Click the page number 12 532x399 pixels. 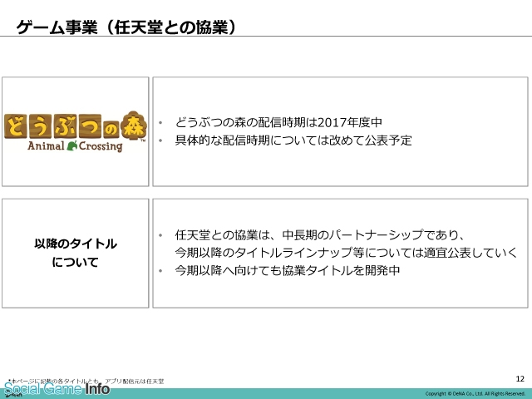(520, 379)
